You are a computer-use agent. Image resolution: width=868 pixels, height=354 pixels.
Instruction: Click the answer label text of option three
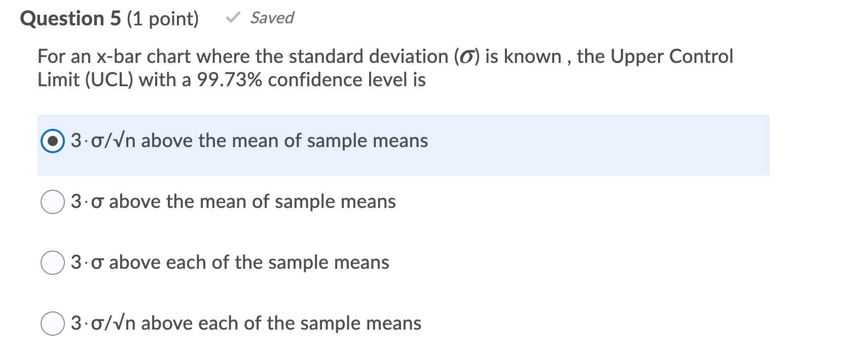pos(228,262)
